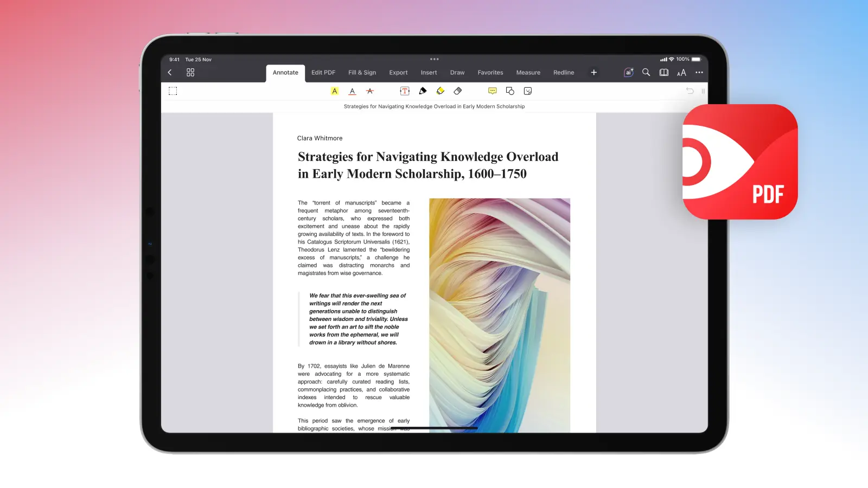
Task: Pick the yellow marker highlighter tool
Action: tap(441, 91)
